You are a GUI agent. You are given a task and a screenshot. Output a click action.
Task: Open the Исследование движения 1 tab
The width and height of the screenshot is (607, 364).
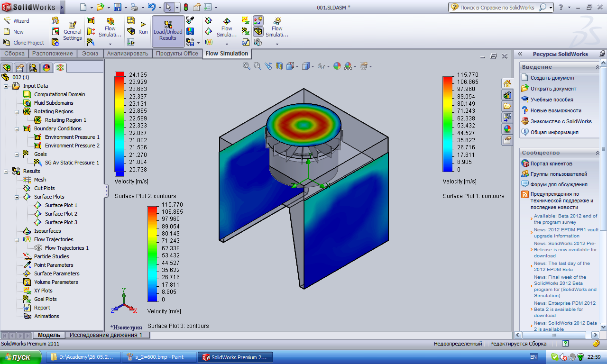[107, 335]
